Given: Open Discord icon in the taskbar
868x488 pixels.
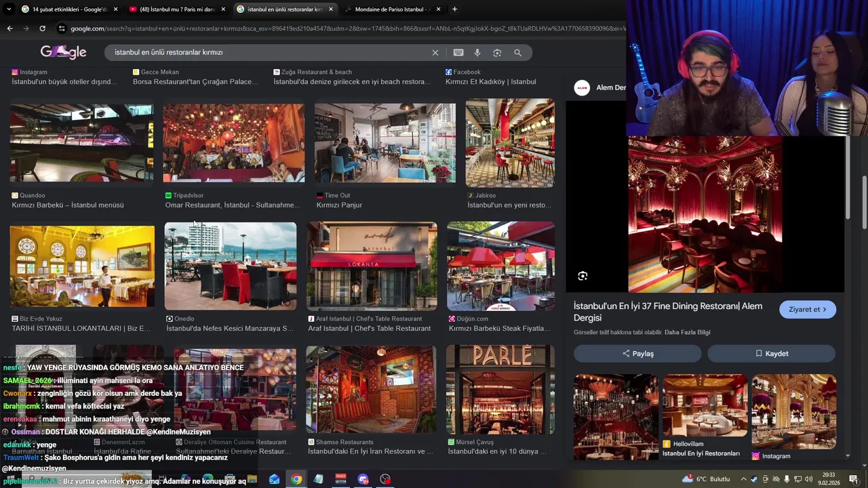Looking at the screenshot, I should [x=363, y=479].
